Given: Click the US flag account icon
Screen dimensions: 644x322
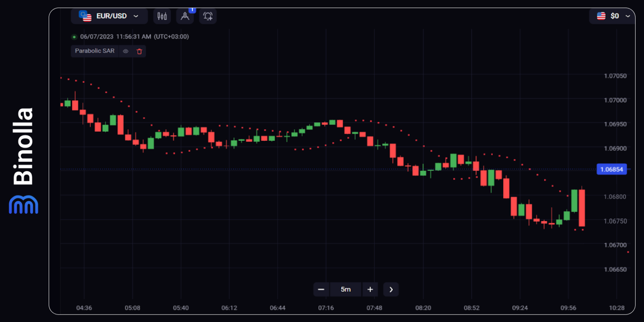Looking at the screenshot, I should (601, 16).
